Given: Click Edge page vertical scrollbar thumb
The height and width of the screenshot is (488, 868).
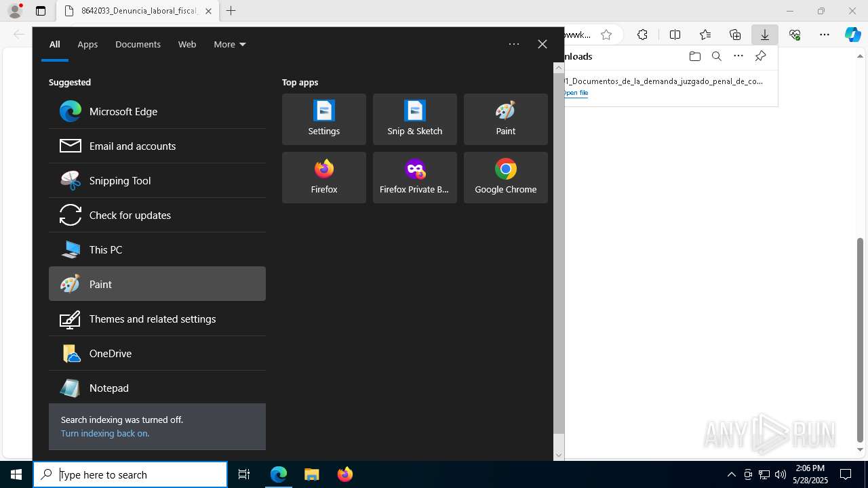Looking at the screenshot, I should tap(861, 340).
